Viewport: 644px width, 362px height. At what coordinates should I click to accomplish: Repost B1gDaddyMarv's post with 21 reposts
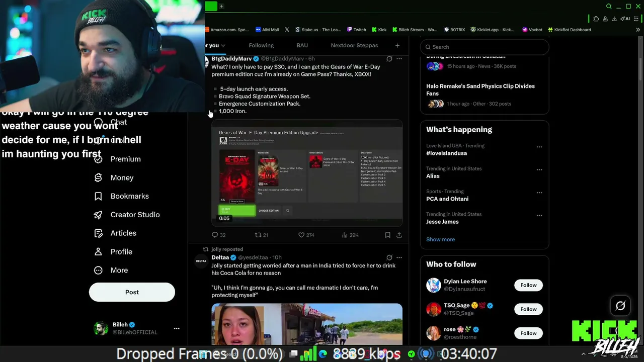pyautogui.click(x=261, y=235)
